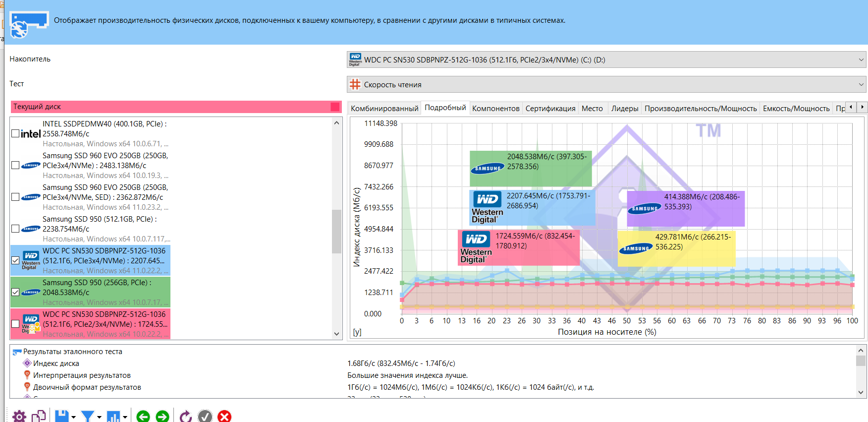Click results panel scroll-down arrow
The height and width of the screenshot is (422, 868).
tap(861, 392)
